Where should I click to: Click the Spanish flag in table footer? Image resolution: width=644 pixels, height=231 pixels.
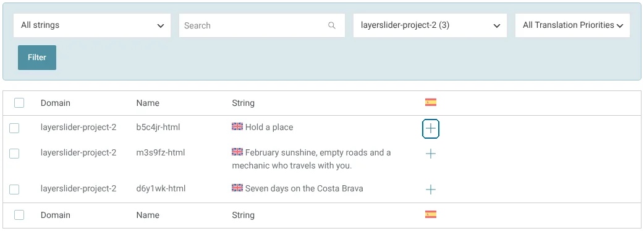coord(430,214)
